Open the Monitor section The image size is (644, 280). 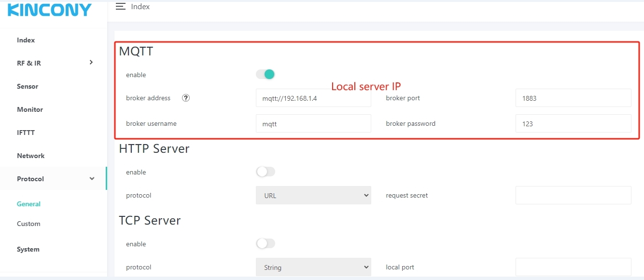[x=30, y=109]
